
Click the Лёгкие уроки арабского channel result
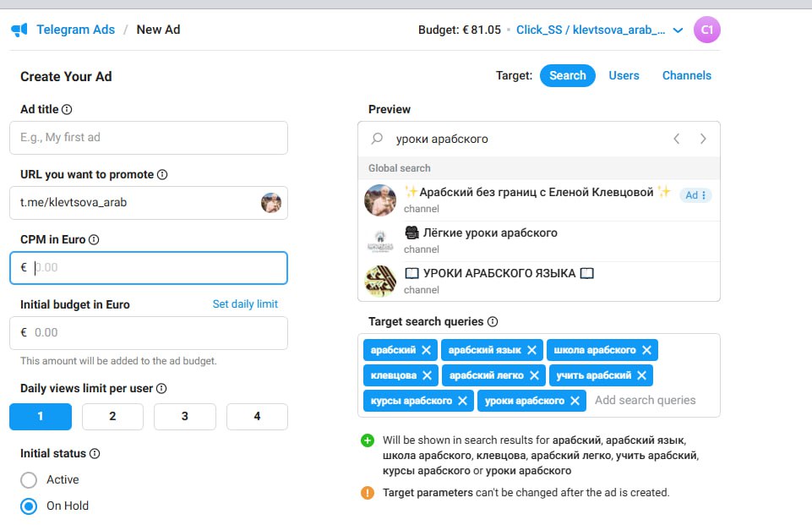coord(538,241)
